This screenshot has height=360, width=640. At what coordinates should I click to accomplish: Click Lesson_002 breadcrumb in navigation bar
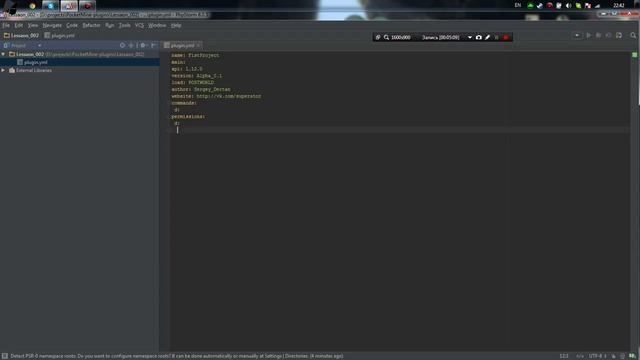(x=21, y=36)
